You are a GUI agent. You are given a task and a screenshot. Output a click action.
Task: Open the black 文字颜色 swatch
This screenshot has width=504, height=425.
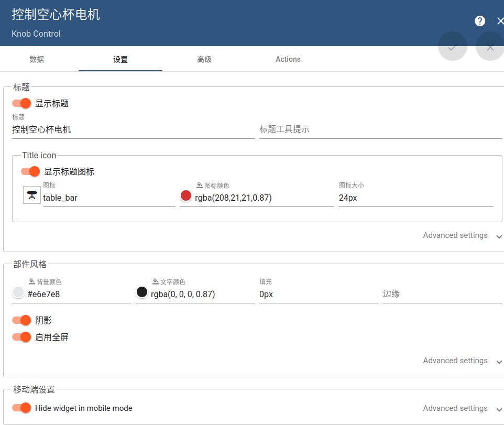(142, 292)
